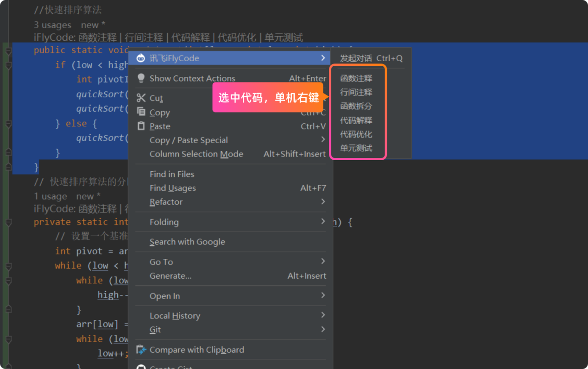Screen dimensions: 588x369
Task: Select 代码解释 in the iFlyCode submenu
Action: coord(356,120)
